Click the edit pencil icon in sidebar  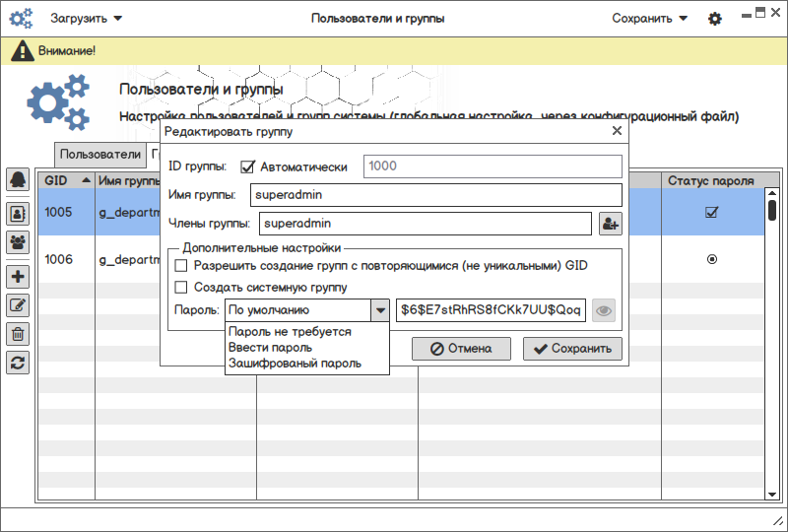(x=18, y=305)
